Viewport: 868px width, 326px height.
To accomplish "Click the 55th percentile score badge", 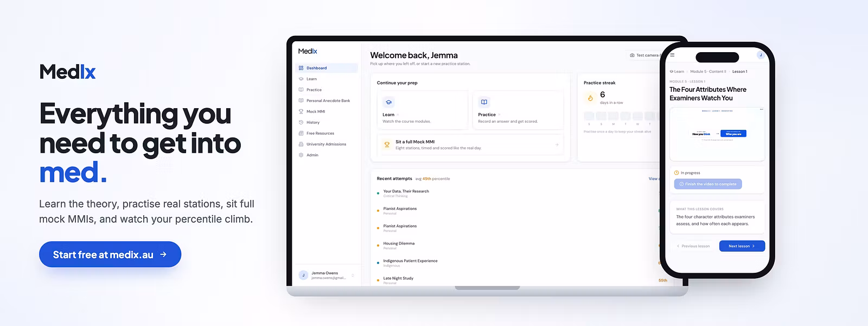I will [663, 280].
